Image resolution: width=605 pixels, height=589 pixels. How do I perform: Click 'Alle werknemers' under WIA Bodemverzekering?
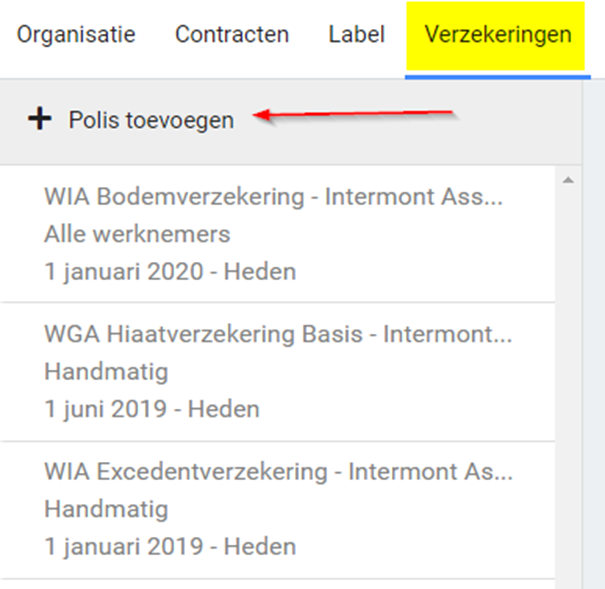tap(137, 234)
